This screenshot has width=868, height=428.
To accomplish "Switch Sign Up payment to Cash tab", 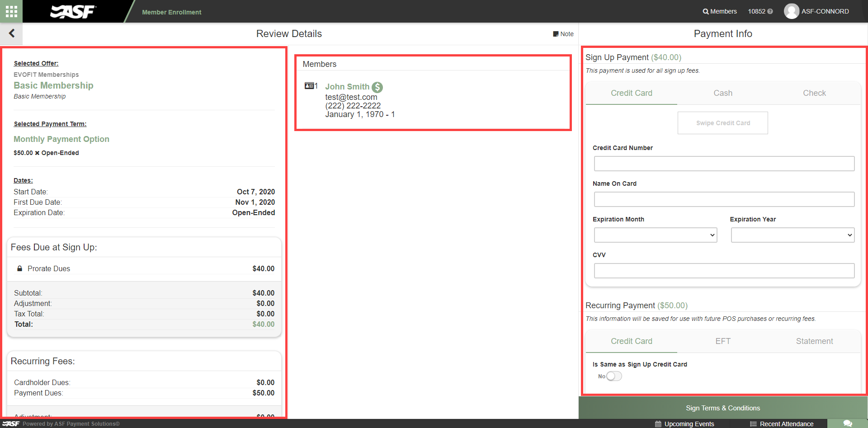I will 723,93.
